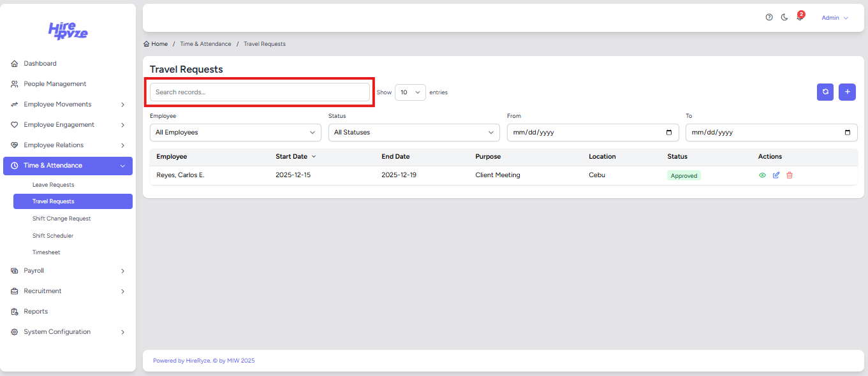
Task: Expand the Payroll sidebar menu
Action: click(68, 271)
